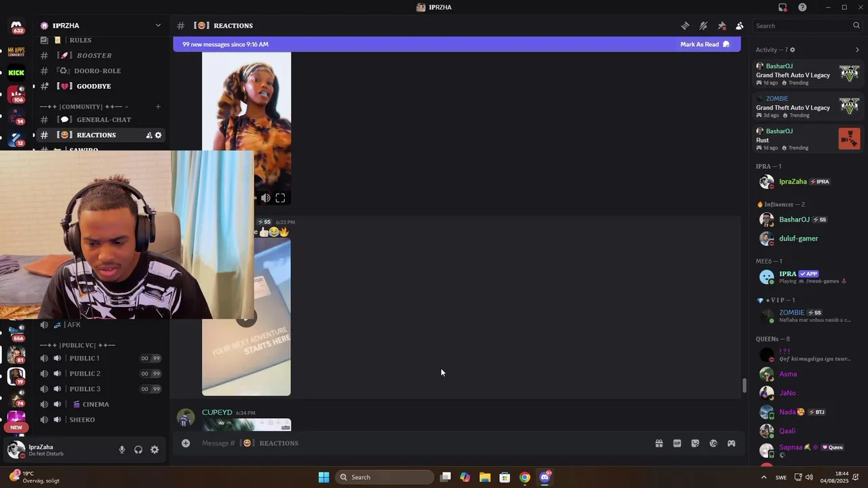Select the RULES channel
Viewport: 868px width, 488px height.
tap(101, 41)
